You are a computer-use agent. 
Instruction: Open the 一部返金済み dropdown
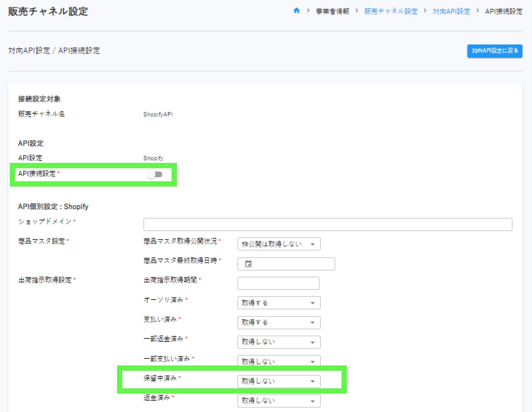pos(279,342)
